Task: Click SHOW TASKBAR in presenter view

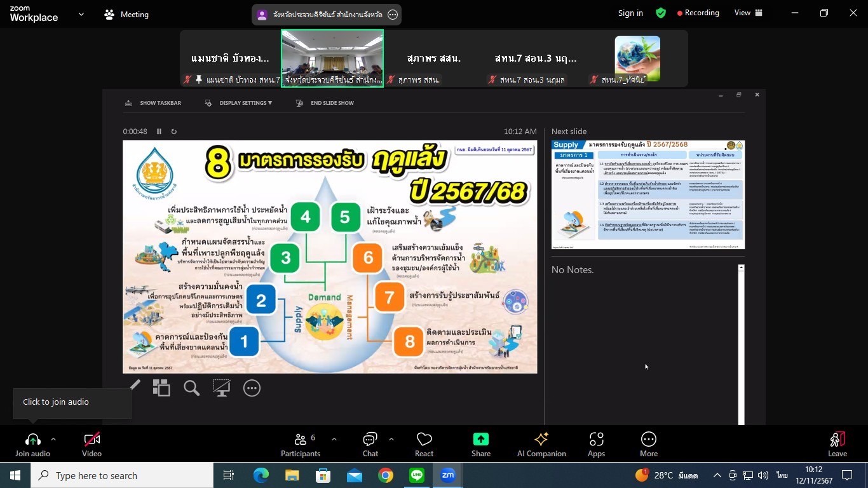Action: [153, 103]
